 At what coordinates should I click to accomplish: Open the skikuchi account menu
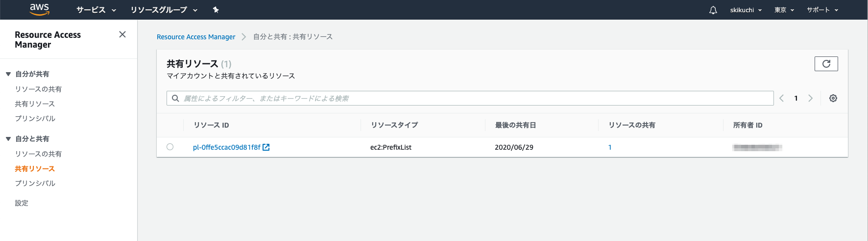[746, 10]
